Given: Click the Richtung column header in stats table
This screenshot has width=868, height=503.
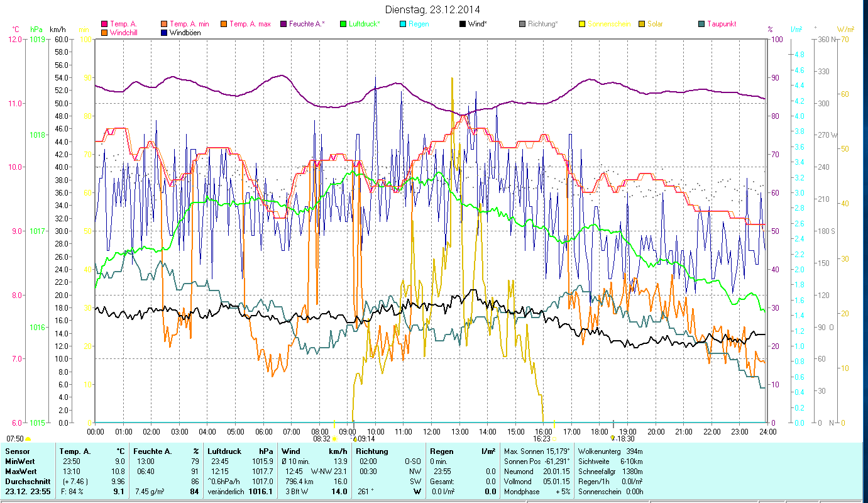Looking at the screenshot, I should (x=372, y=451).
